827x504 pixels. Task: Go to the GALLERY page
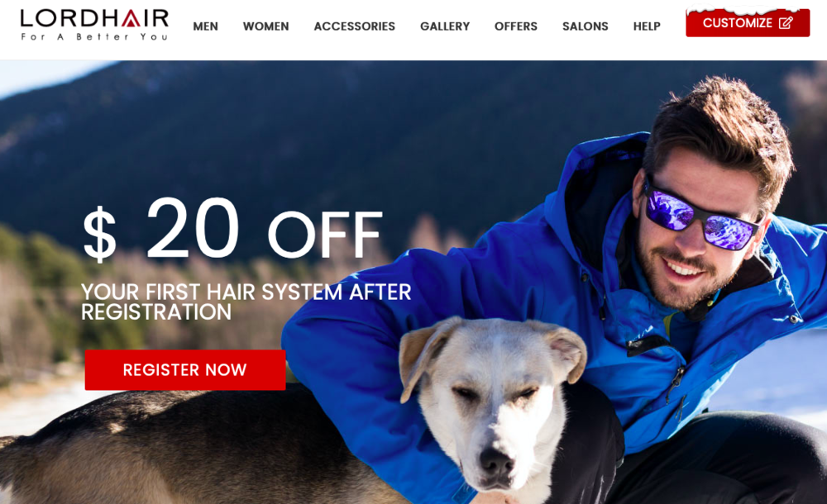click(x=445, y=26)
